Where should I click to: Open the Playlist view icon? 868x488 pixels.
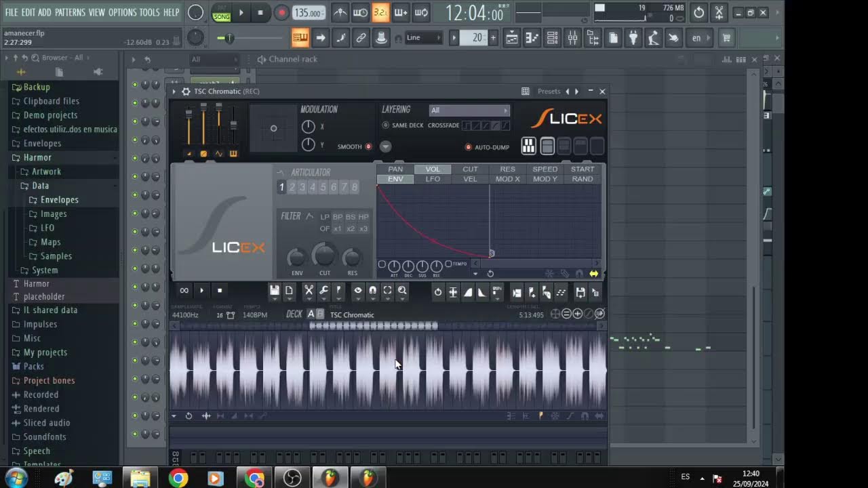[513, 38]
